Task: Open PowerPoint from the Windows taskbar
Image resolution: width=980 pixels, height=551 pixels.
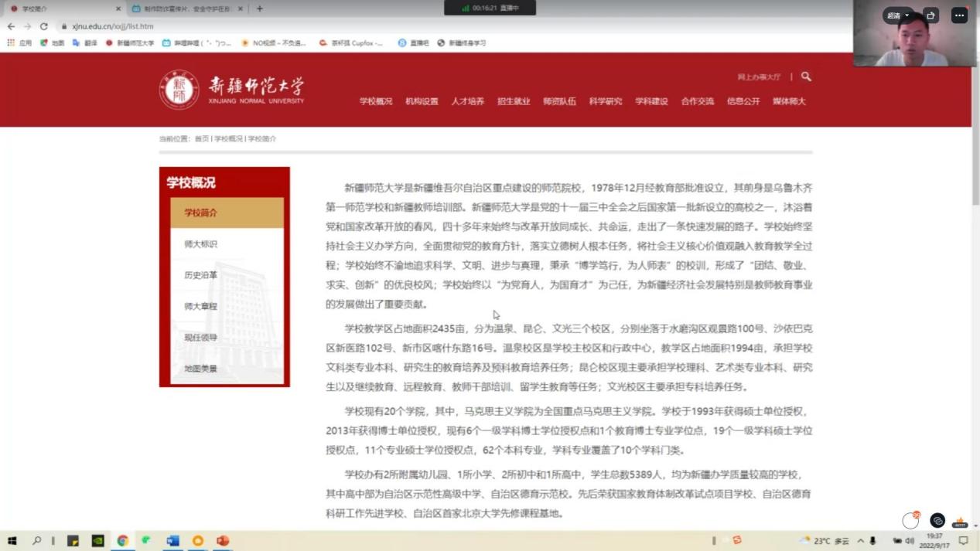Action: pos(223,541)
